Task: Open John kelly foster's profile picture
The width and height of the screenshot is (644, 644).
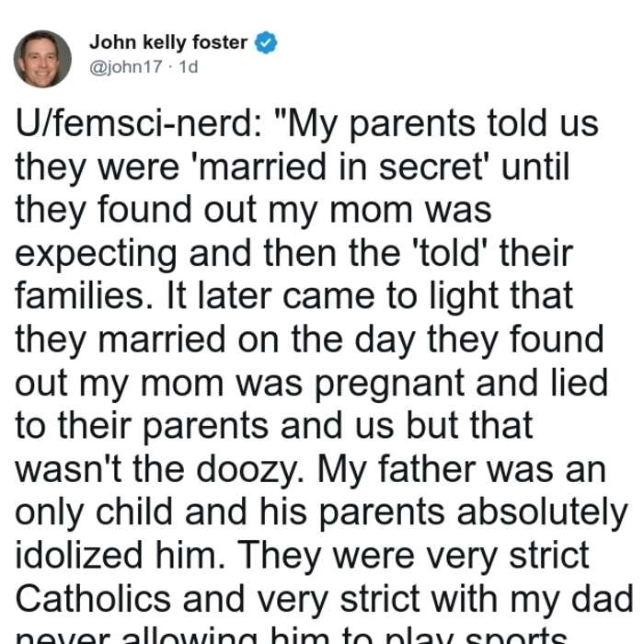Action: click(42, 59)
